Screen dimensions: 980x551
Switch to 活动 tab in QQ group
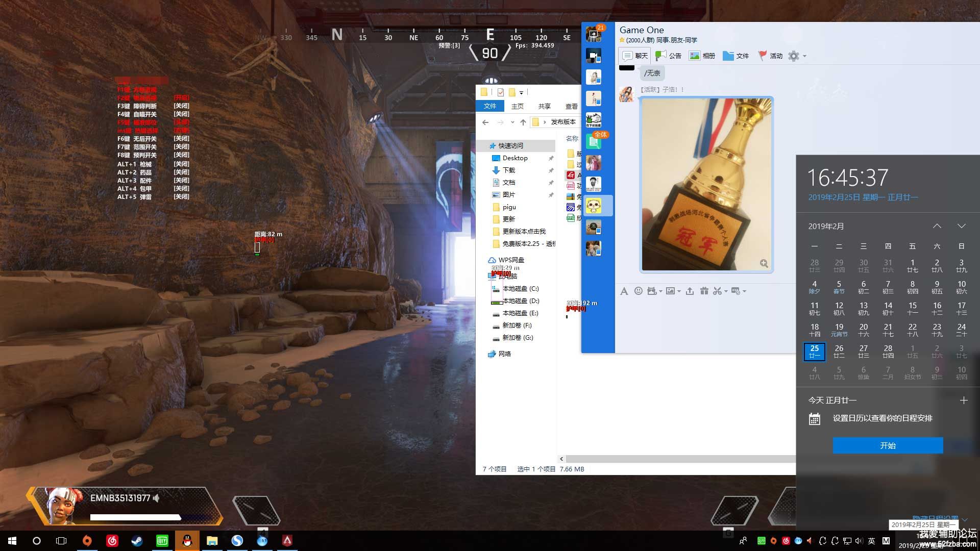click(770, 56)
